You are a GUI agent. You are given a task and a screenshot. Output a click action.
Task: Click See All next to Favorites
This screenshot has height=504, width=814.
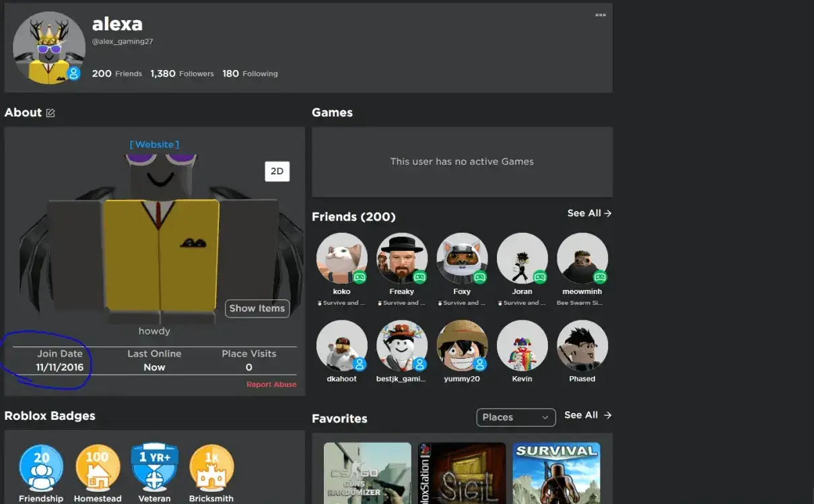coord(588,415)
